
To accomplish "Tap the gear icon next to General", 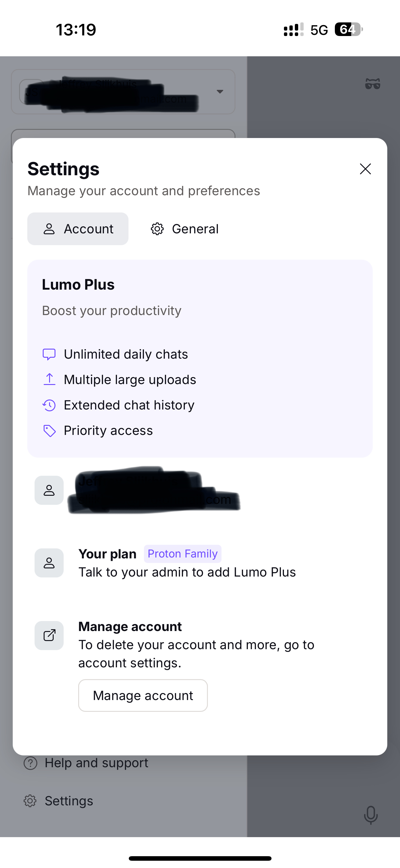I will [157, 229].
